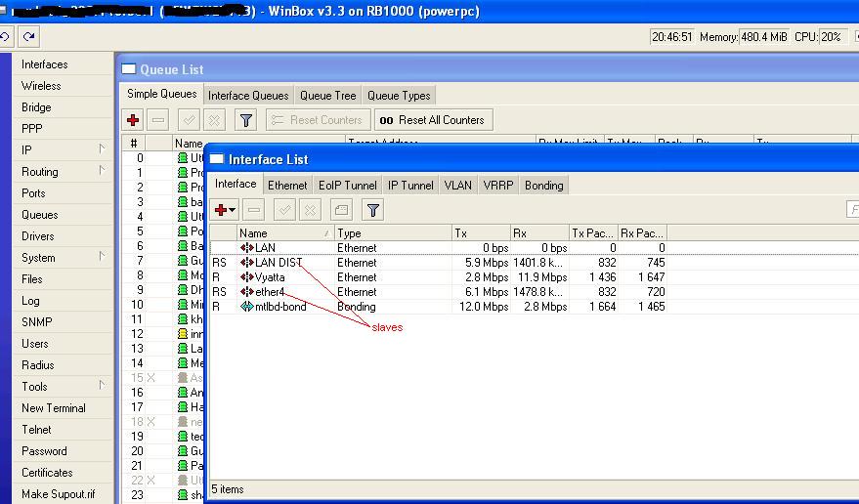859x504 pixels.
Task: Select Vyatta Rx value 11.9 Mbps
Action: 541,277
